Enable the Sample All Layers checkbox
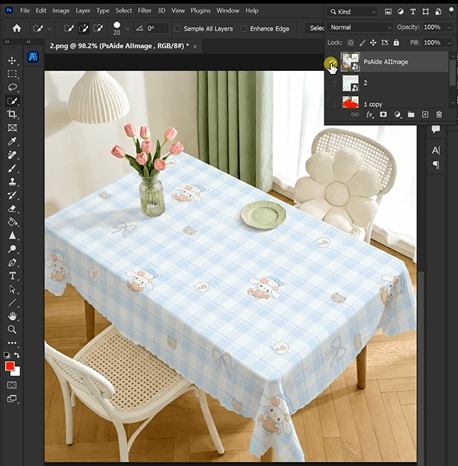458x466 pixels. (177, 29)
